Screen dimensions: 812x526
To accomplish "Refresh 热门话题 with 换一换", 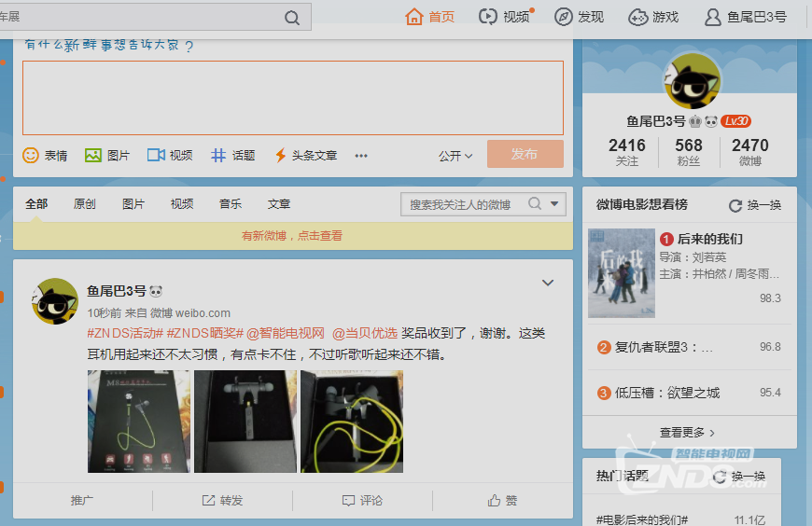I will 739,477.
